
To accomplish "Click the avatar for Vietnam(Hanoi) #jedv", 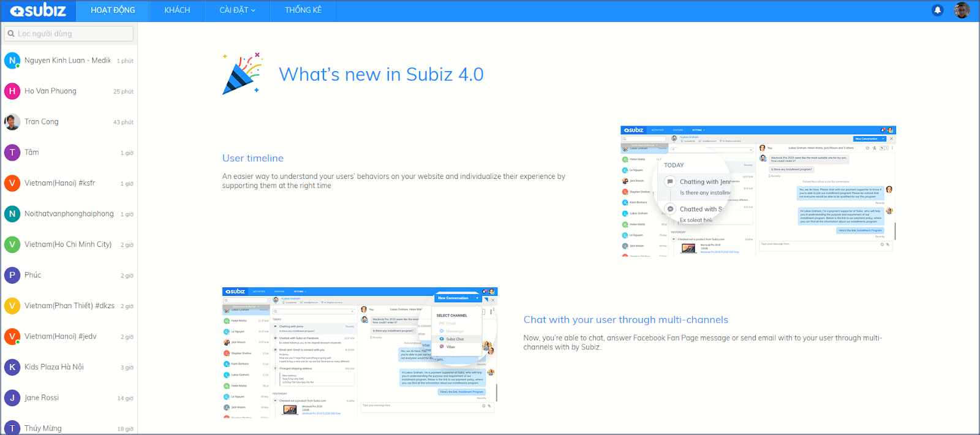I will 12,336.
